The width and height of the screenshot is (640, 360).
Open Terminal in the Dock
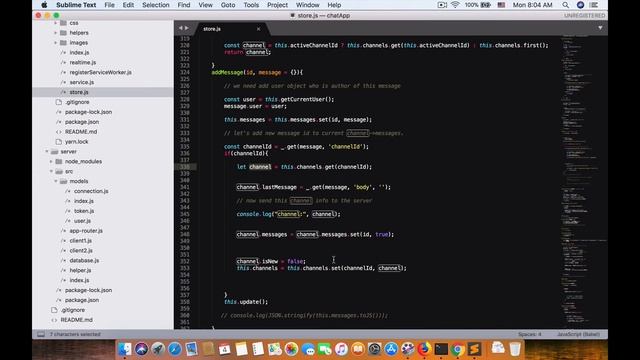point(441,349)
